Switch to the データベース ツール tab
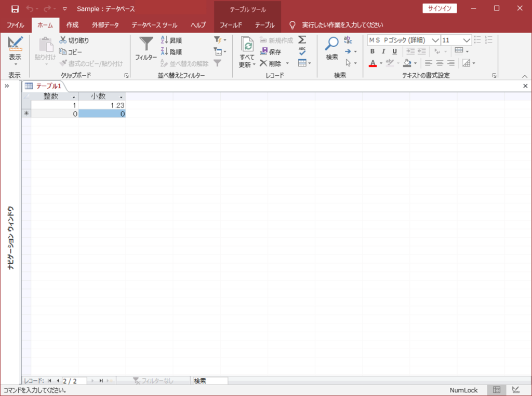 pyautogui.click(x=154, y=25)
